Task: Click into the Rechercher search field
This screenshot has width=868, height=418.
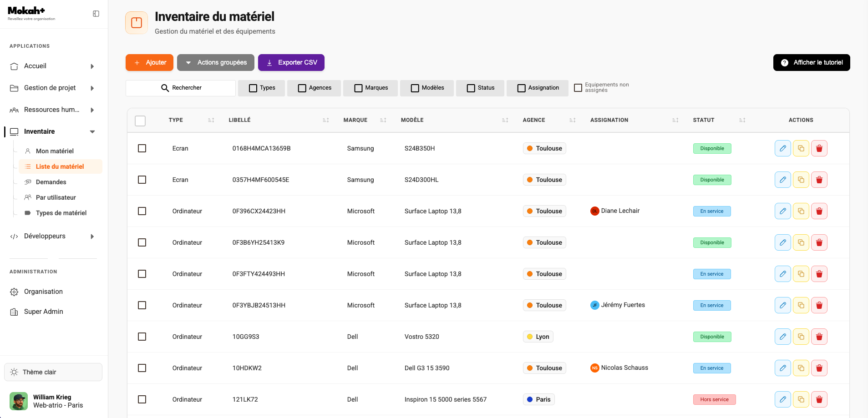Action: (x=181, y=88)
